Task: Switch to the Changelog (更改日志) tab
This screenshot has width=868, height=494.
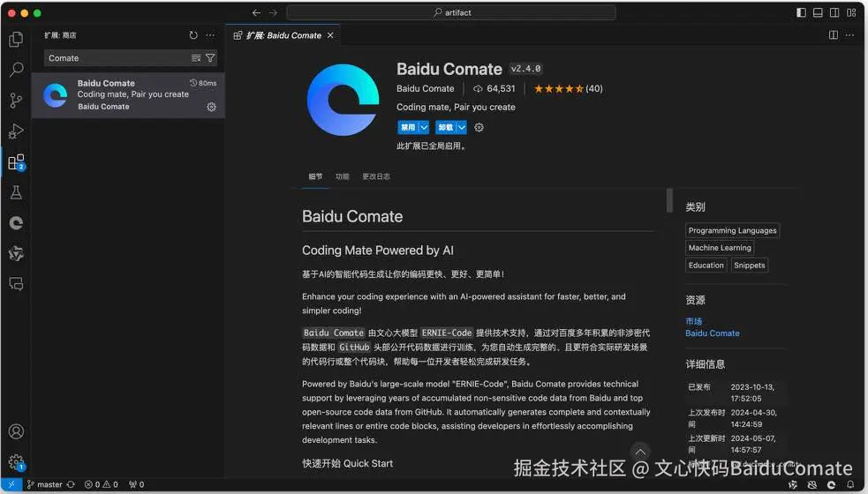Action: [x=376, y=176]
